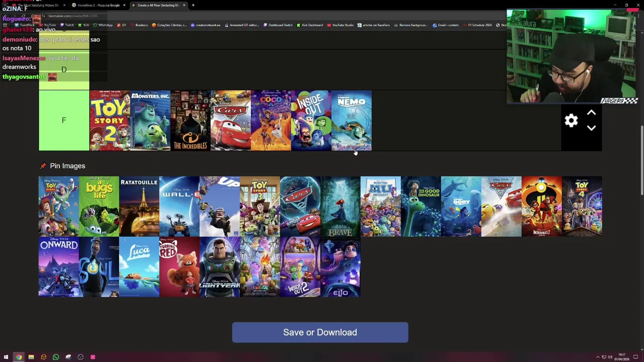The image size is (644, 362).
Task: Click the Save or Download button
Action: [320, 332]
